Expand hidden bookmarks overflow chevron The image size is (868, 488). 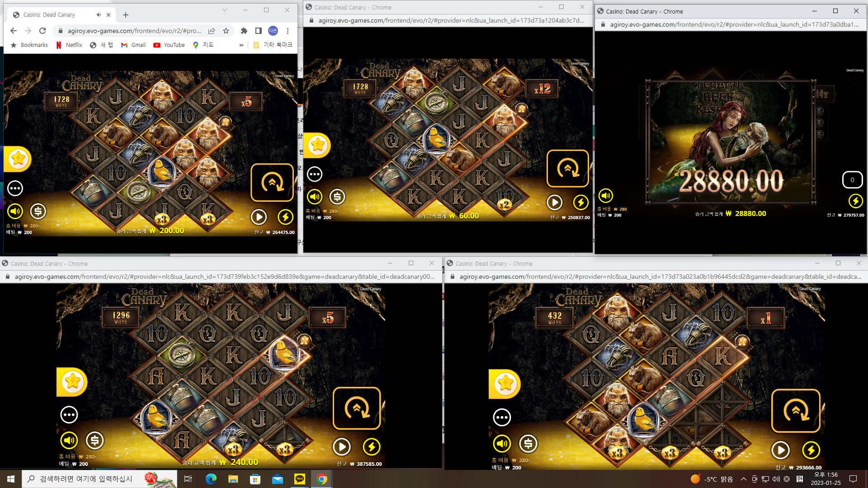(241, 45)
